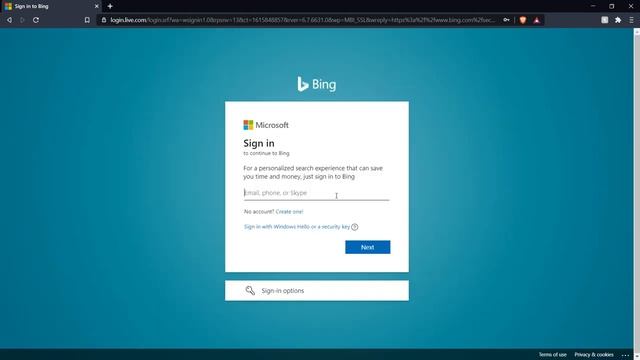Click the gray square toolbar icon beside extensions

tap(604, 20)
